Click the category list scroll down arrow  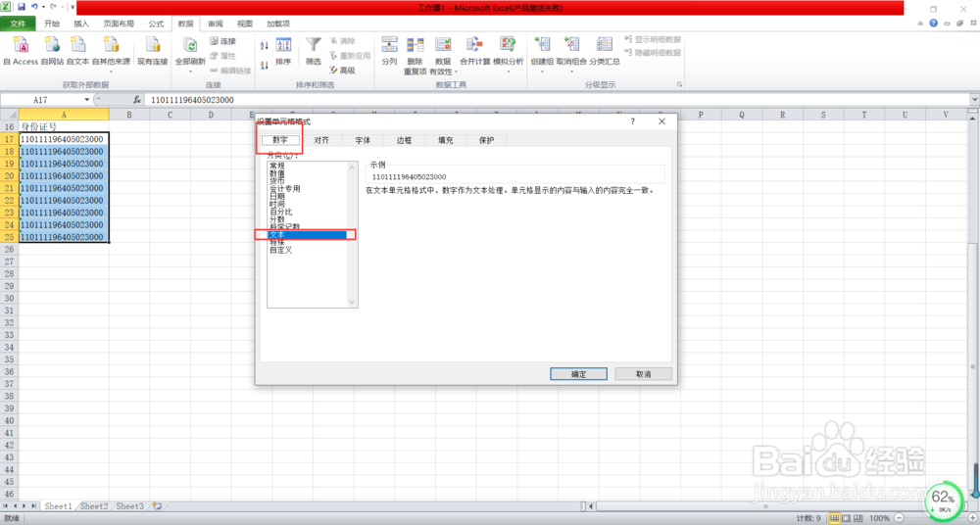point(353,302)
